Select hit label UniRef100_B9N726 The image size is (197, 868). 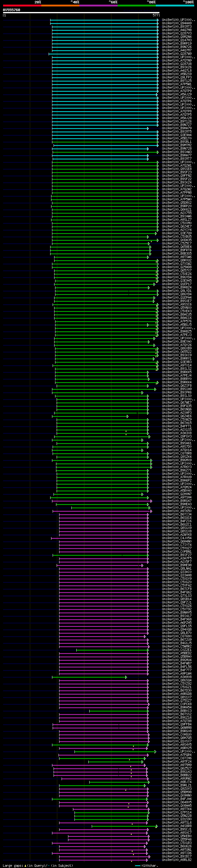pyautogui.click(x=177, y=47)
